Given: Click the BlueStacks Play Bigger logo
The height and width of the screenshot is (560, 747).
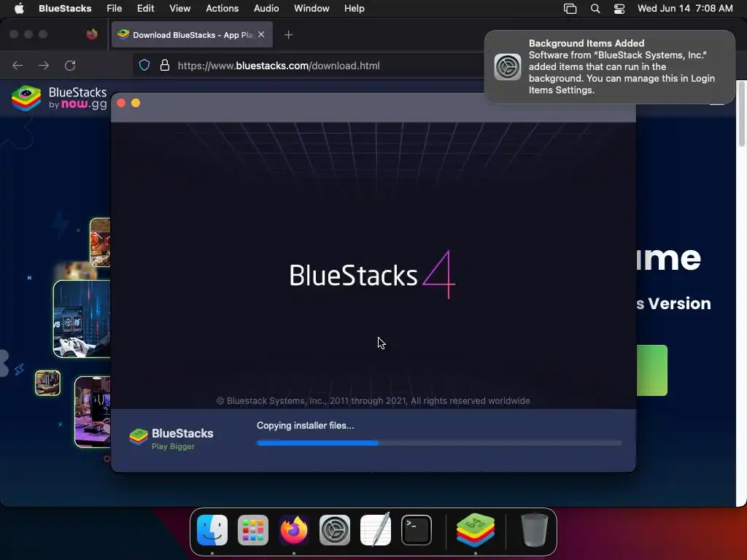Looking at the screenshot, I should 171,438.
